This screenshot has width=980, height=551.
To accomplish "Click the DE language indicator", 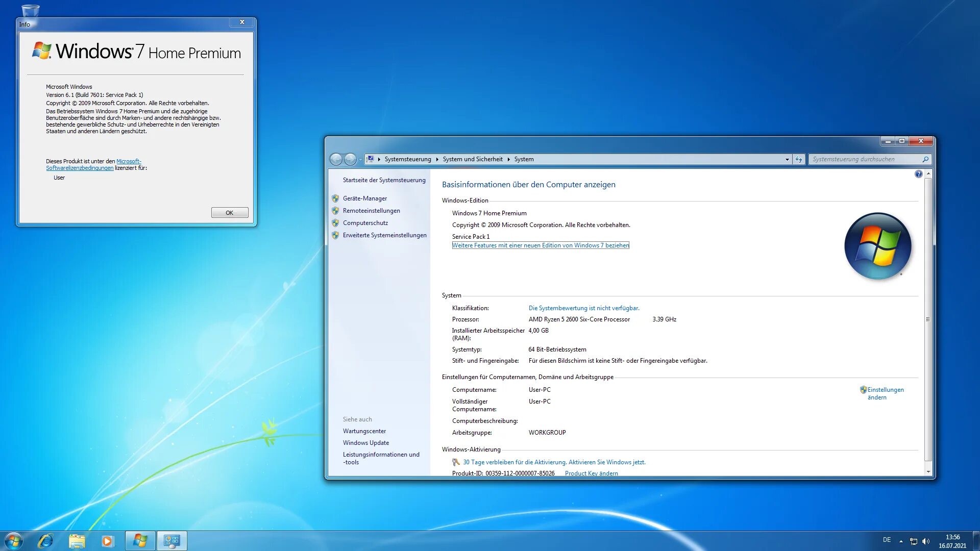I will (x=887, y=540).
